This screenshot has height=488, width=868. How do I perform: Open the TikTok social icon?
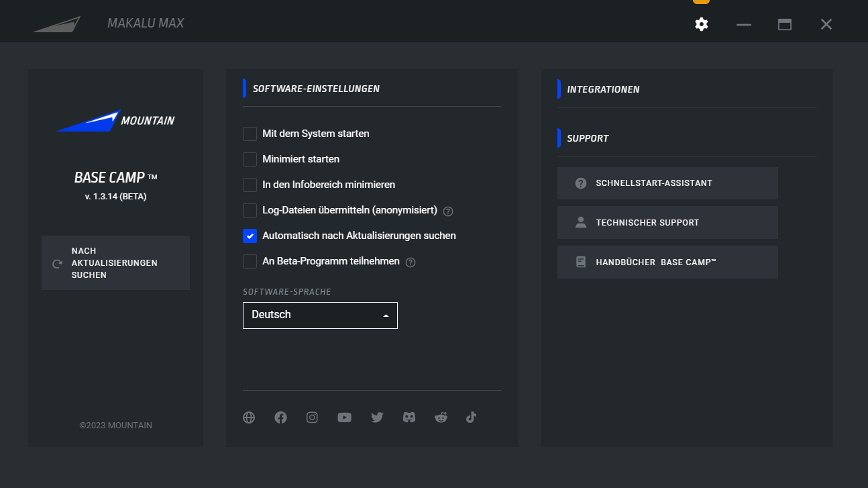click(x=471, y=418)
